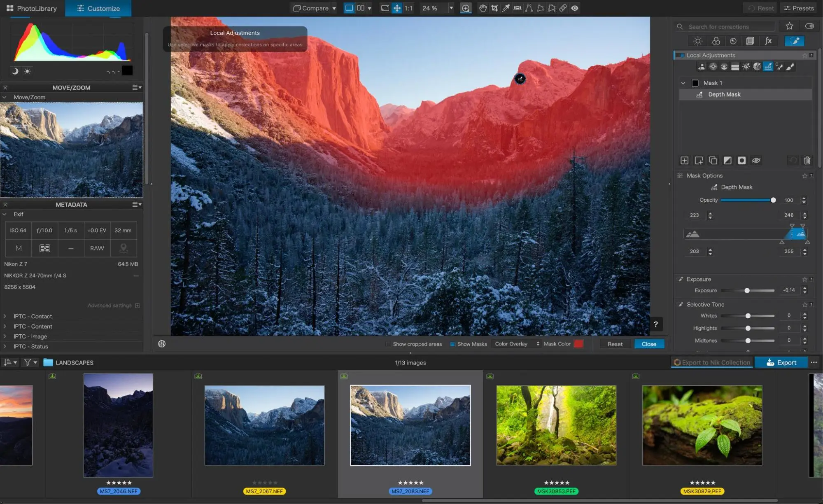
Task: Change the red Mask Color swatch
Action: pyautogui.click(x=578, y=344)
